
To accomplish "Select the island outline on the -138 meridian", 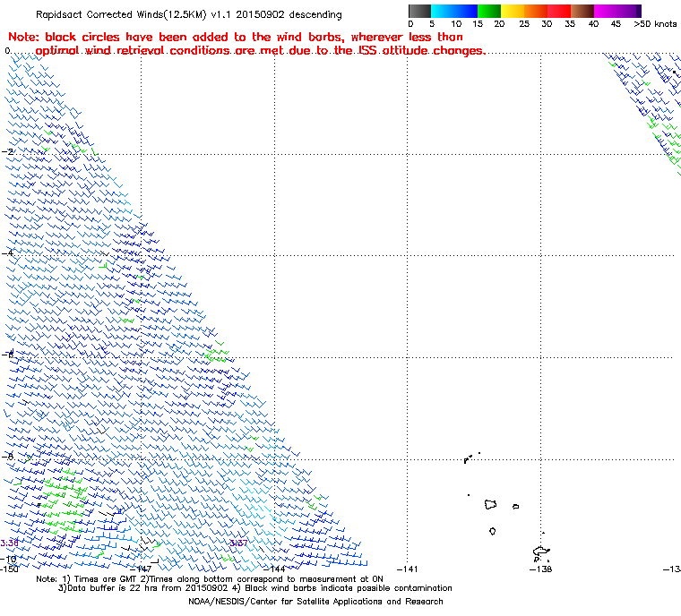I will point(541,552).
